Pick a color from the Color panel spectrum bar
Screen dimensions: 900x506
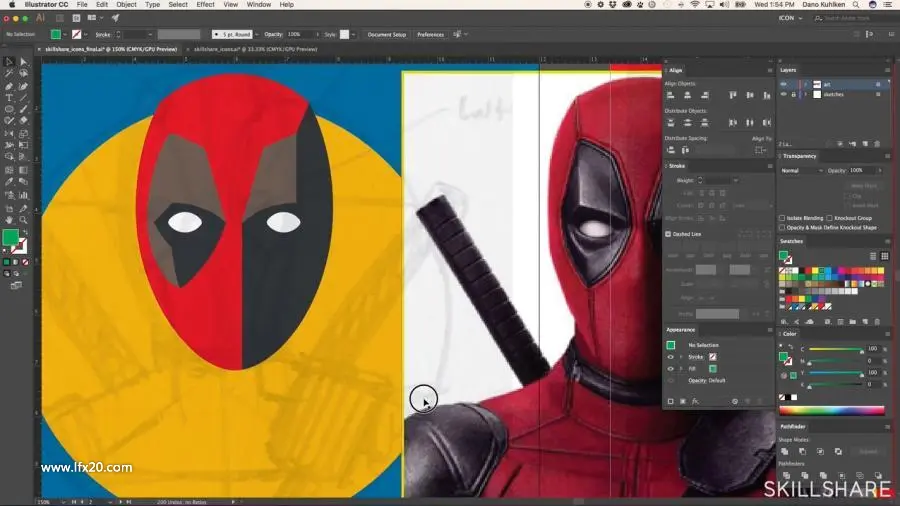coord(832,410)
